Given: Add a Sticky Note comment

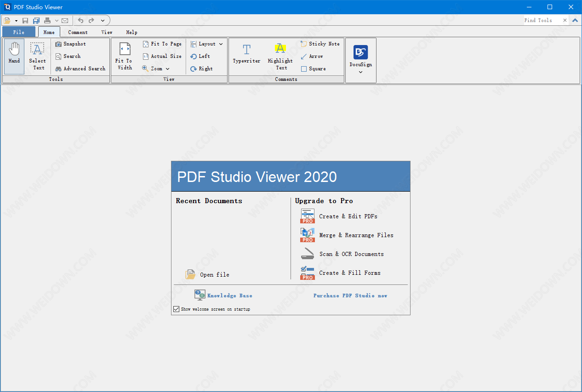Looking at the screenshot, I should pyautogui.click(x=320, y=44).
